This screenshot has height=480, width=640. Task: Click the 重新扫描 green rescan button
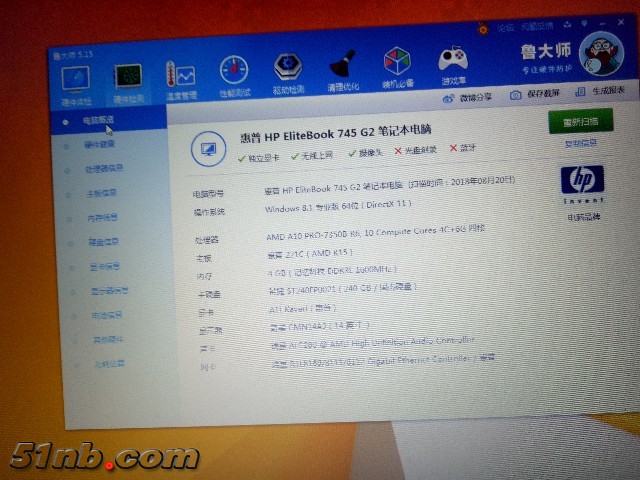[580, 122]
